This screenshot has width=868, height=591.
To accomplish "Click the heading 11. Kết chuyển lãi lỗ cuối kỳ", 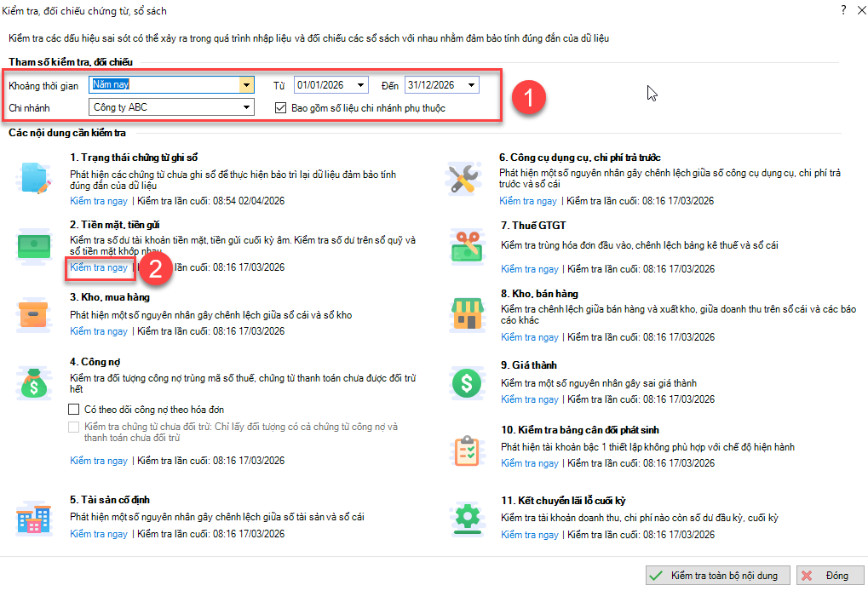I will coord(563,501).
